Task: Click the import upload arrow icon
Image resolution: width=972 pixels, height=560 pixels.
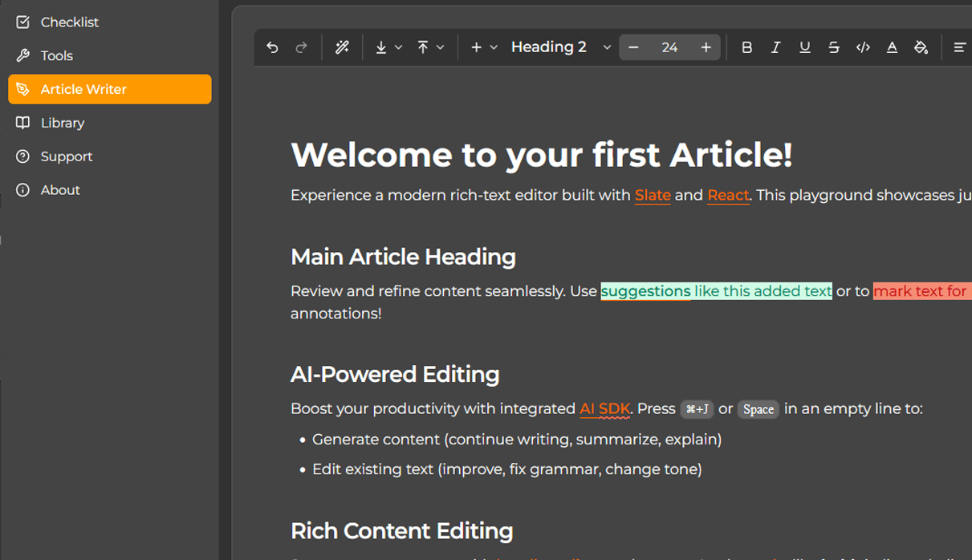Action: (423, 47)
